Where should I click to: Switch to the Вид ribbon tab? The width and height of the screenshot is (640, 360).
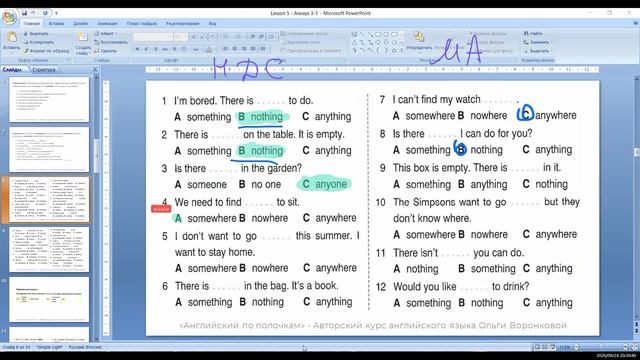[212, 24]
